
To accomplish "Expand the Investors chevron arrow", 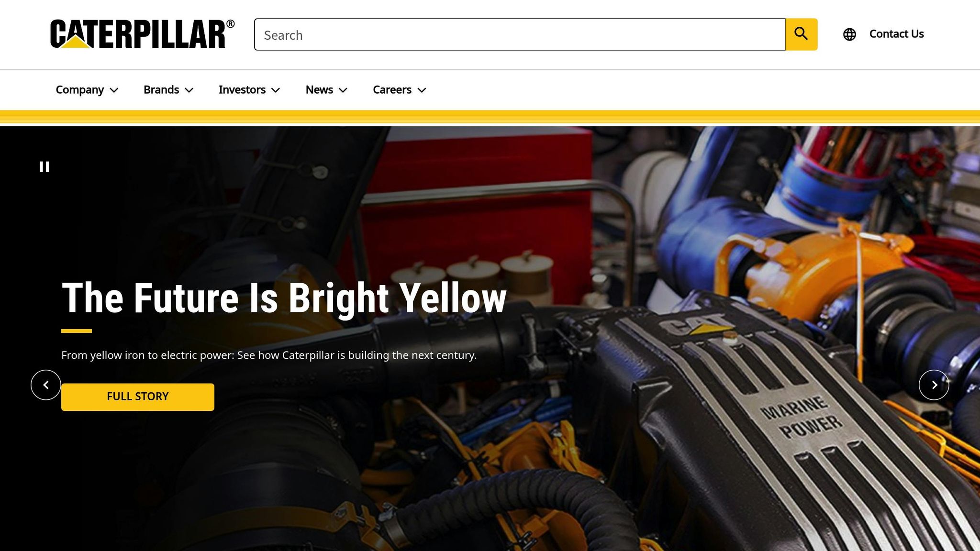I will click(276, 90).
